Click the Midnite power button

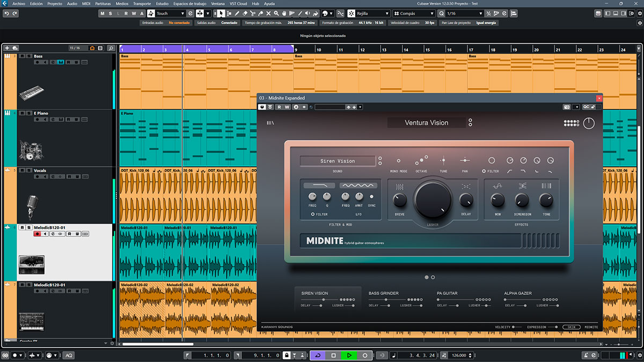click(589, 123)
